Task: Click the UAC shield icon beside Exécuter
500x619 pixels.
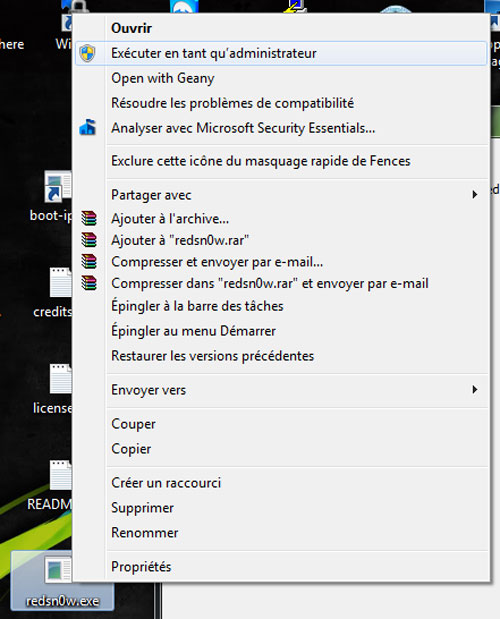Action: point(87,53)
